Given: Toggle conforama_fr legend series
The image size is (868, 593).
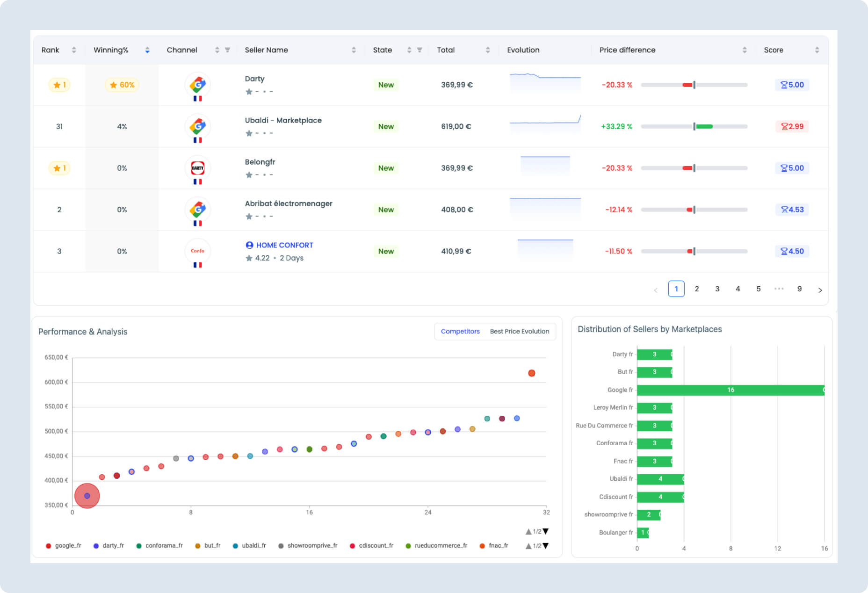Looking at the screenshot, I should click(x=159, y=546).
